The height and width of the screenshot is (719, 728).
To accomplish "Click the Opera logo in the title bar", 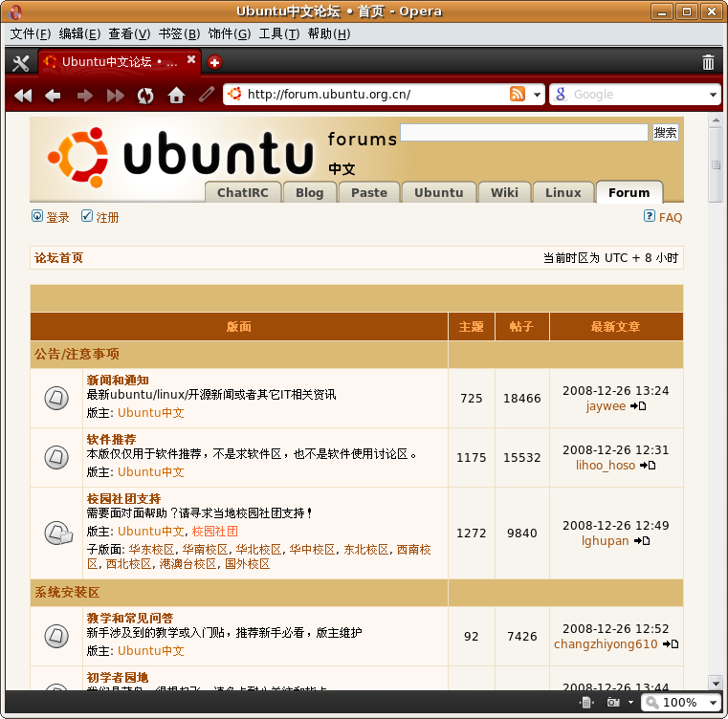I will (x=14, y=11).
